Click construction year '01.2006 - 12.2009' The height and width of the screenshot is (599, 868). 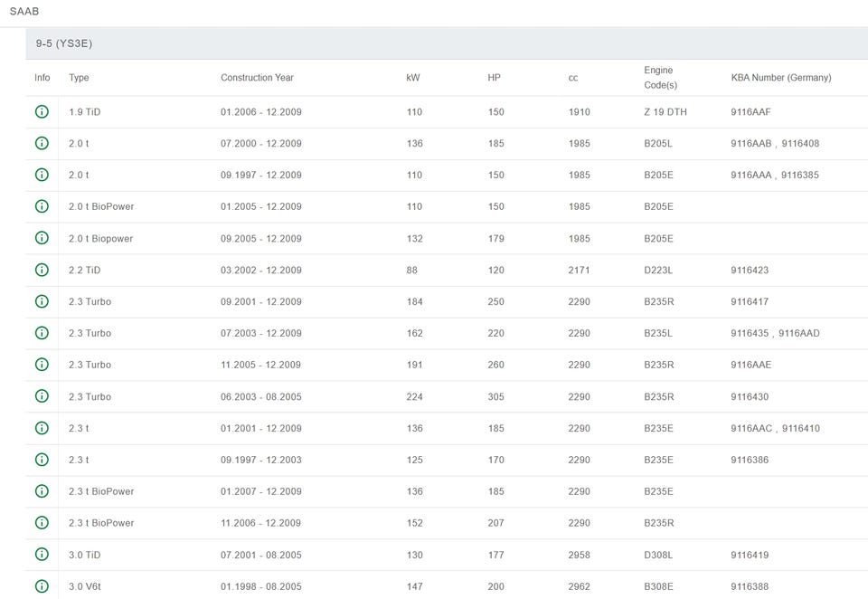point(260,112)
